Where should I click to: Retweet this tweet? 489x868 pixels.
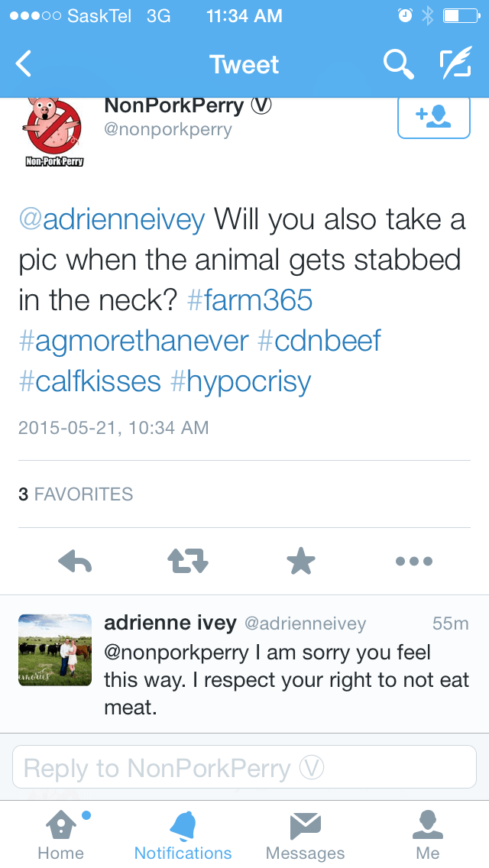coord(187,562)
